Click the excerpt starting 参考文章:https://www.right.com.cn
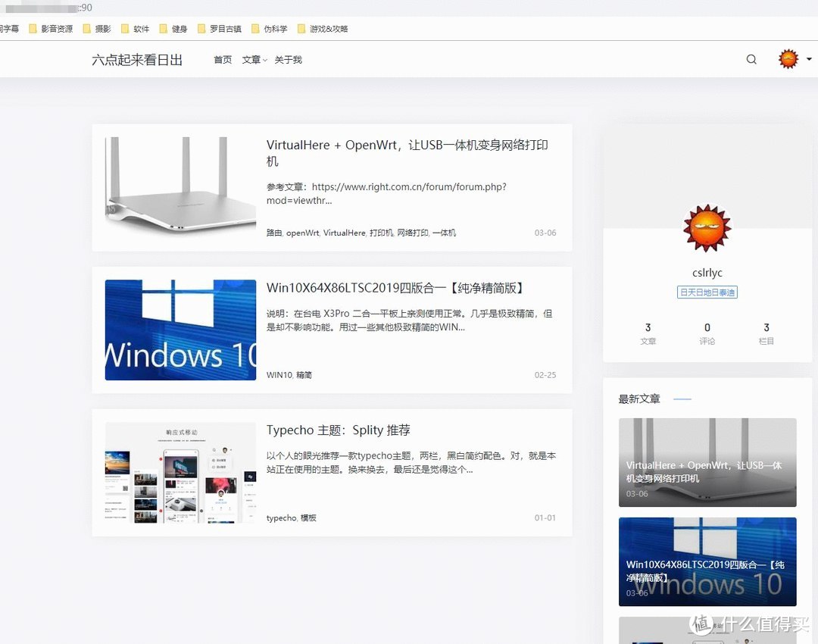Image resolution: width=818 pixels, height=644 pixels. click(x=386, y=194)
